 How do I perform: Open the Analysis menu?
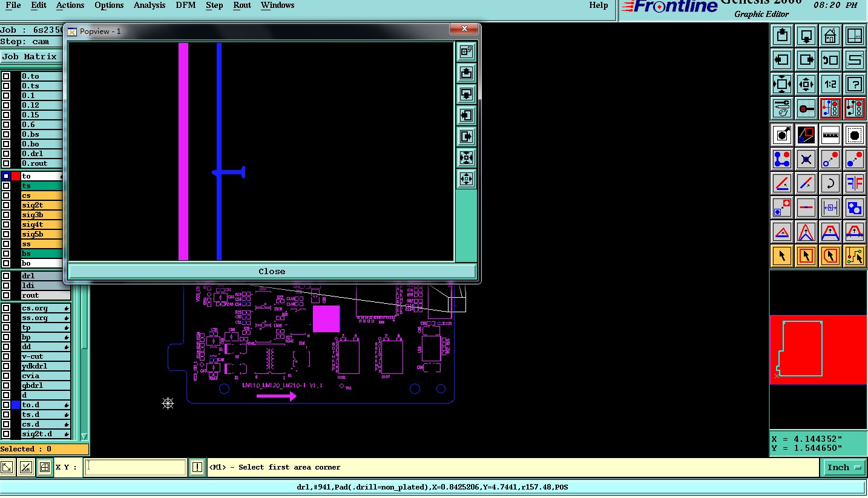(x=150, y=5)
